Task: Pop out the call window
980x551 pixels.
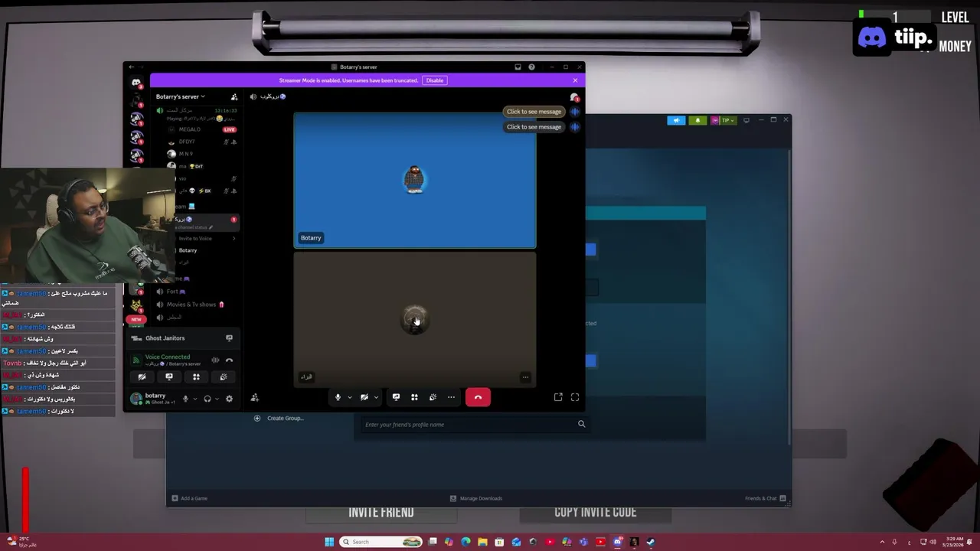Action: [x=558, y=397]
